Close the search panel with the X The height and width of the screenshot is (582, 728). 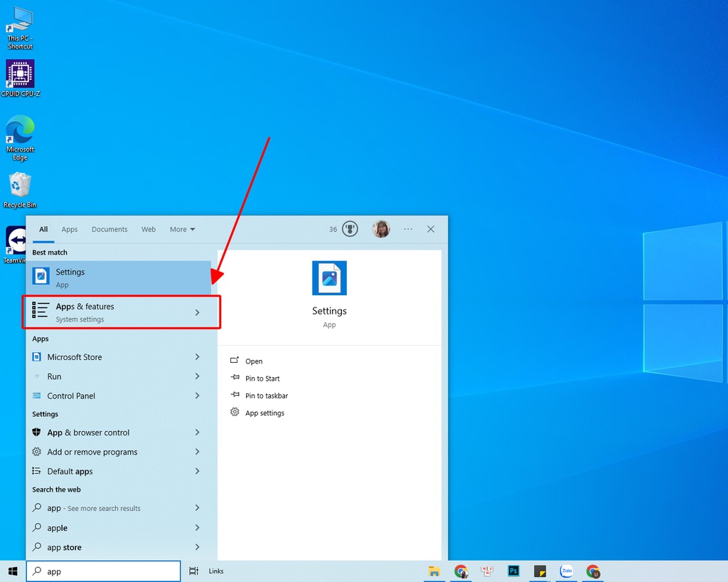(430, 229)
